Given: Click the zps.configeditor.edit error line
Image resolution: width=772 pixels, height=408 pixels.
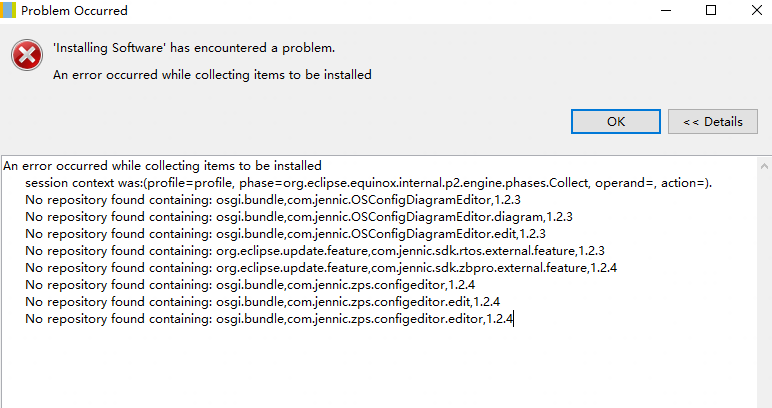Looking at the screenshot, I should pyautogui.click(x=262, y=301).
